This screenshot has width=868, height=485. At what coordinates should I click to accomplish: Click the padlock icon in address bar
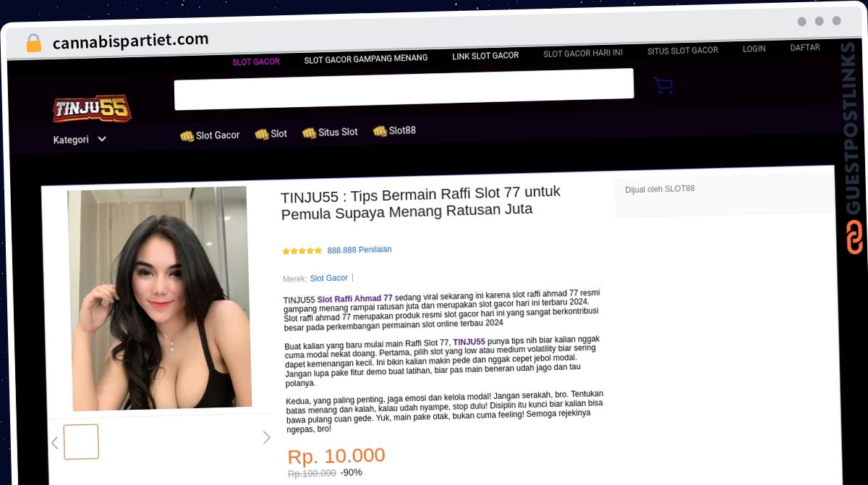33,43
